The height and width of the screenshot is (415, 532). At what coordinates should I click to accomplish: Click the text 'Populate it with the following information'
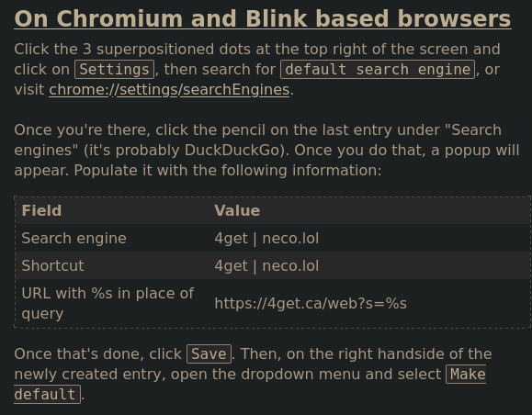[227, 170]
